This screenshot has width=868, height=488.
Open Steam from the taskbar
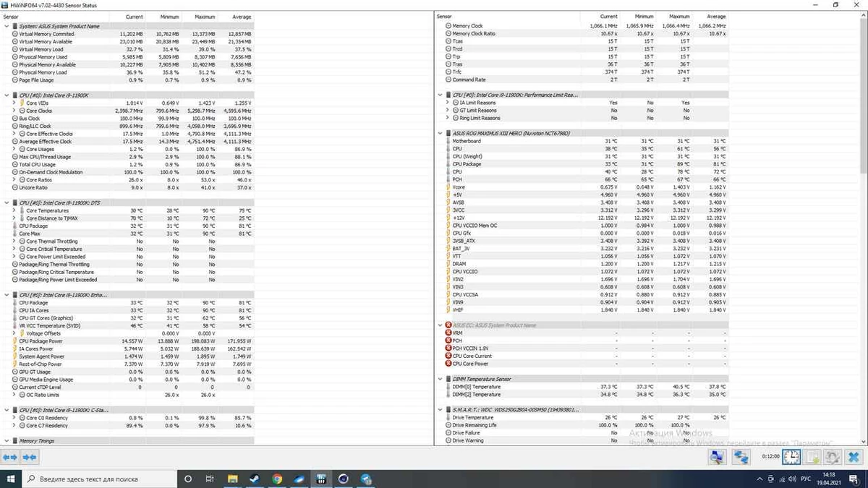[254, 479]
